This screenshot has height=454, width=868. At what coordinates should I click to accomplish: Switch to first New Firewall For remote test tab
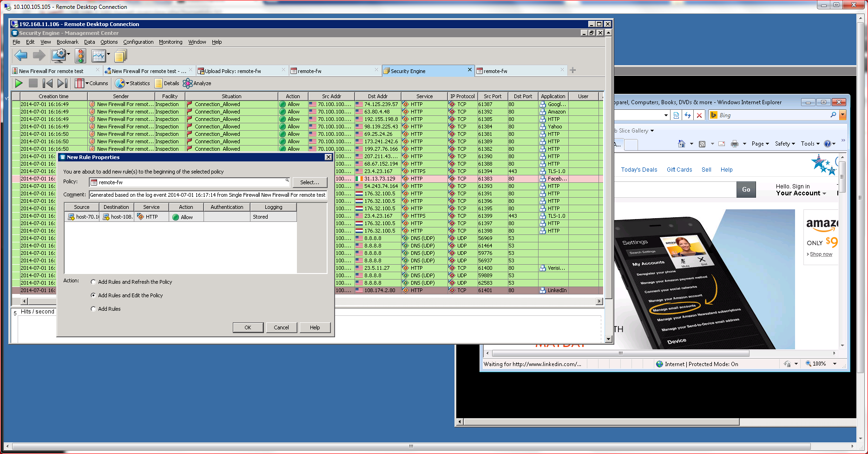point(56,71)
